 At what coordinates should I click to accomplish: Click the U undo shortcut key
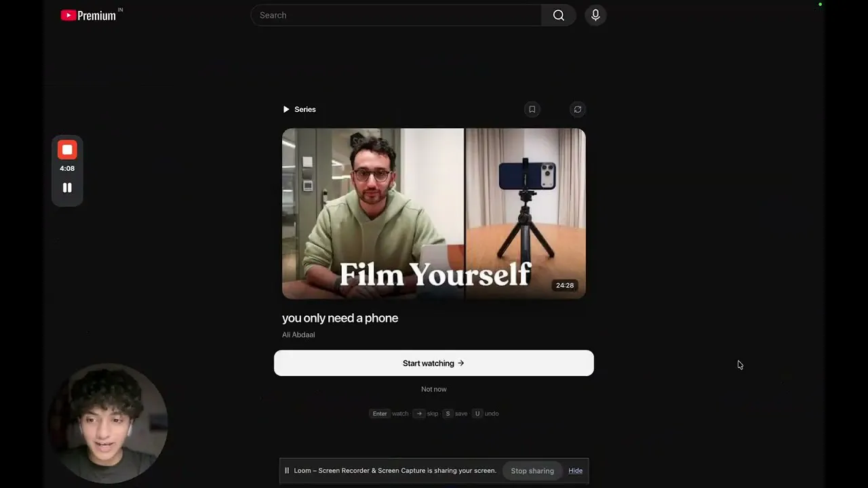coord(477,413)
